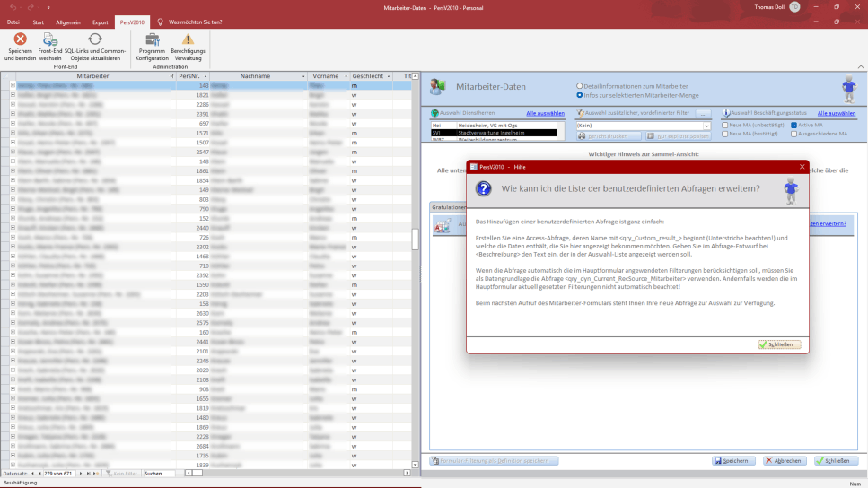Viewport: 868px width, 488px height.
Task: Click SQL-Links und Common-Objekte aktualisieren icon
Action: click(94, 40)
